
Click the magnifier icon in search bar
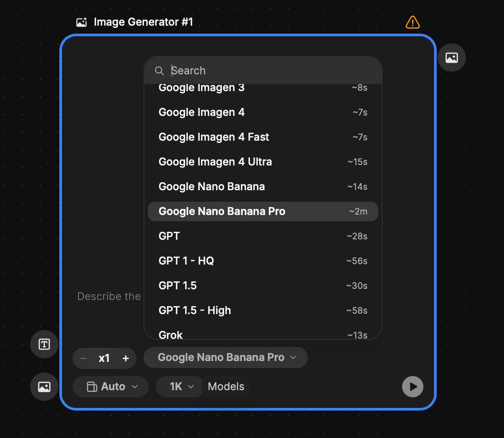[159, 71]
